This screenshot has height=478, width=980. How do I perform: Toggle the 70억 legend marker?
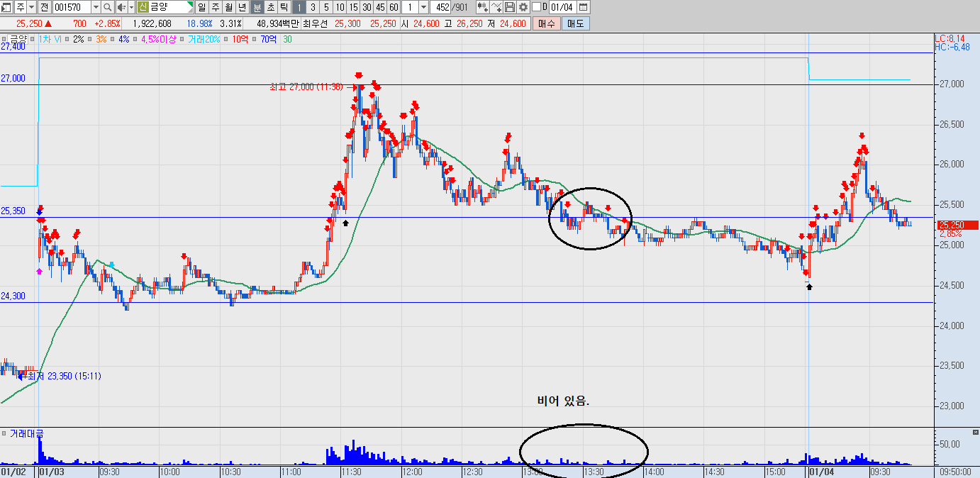click(x=255, y=38)
